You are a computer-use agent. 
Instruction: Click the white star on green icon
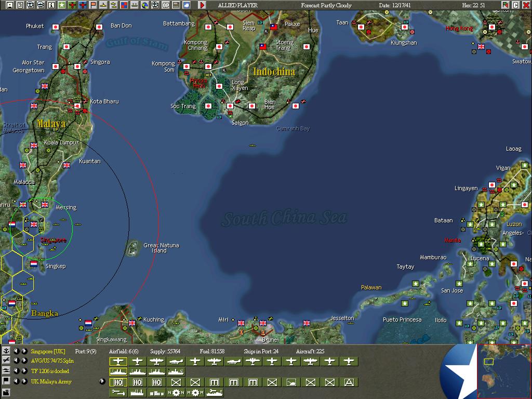tap(62, 5)
